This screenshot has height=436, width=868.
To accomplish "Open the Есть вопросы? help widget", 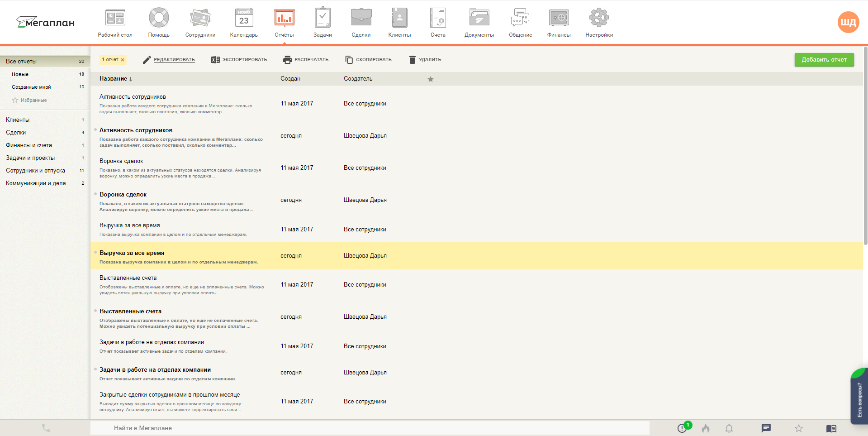I will tap(859, 396).
